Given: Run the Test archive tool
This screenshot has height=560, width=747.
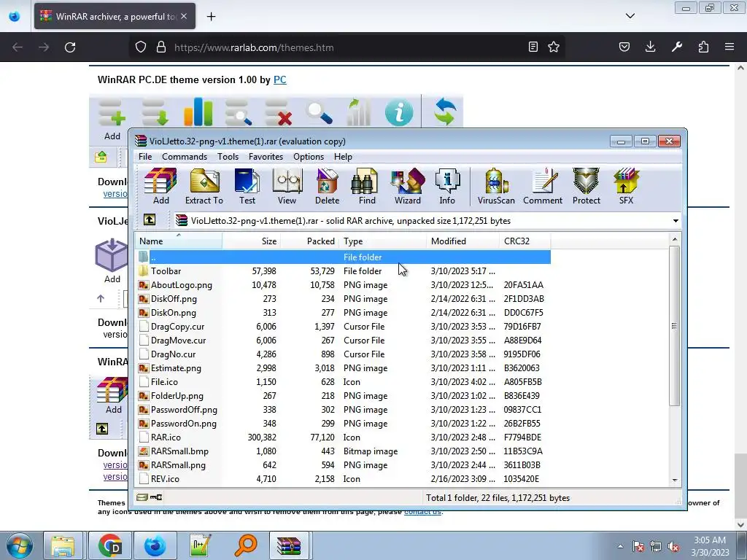Looking at the screenshot, I should pos(247,186).
